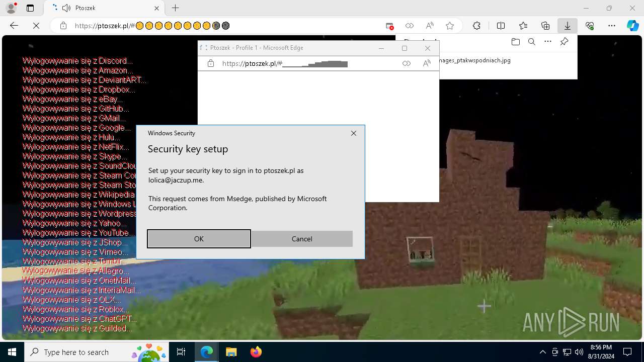
Task: Minimize the Ptoszek popup window
Action: (x=381, y=48)
